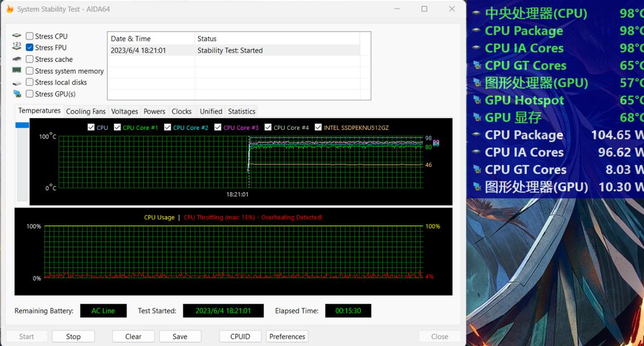Viewport: 644px width, 346px height.
Task: Click the memory module icon beside Stress system memory
Action: [x=17, y=70]
